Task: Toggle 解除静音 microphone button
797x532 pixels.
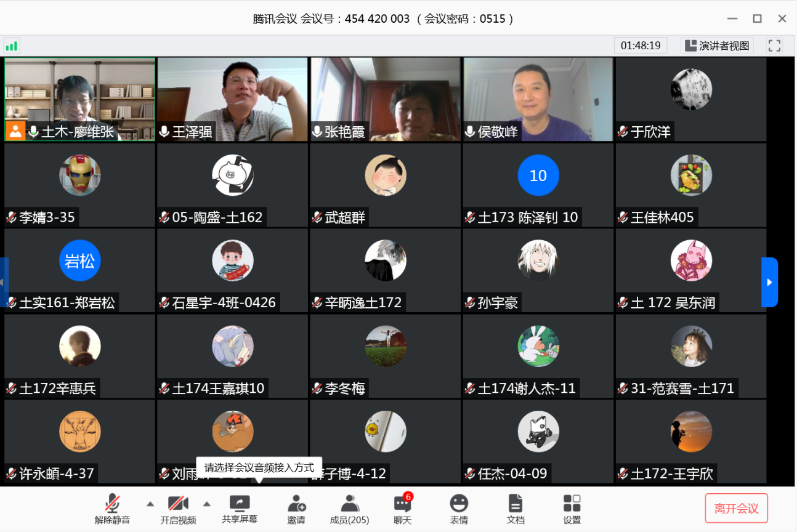Action: pyautogui.click(x=112, y=509)
